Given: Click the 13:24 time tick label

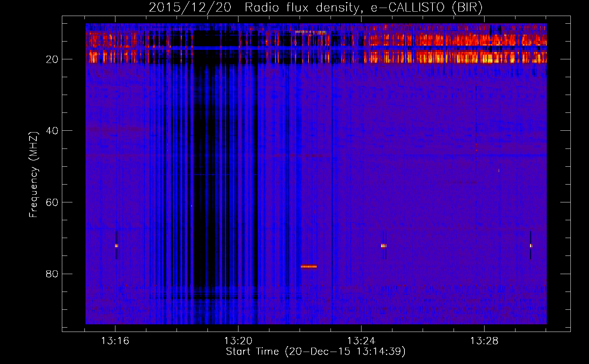Looking at the screenshot, I should click(x=361, y=341).
